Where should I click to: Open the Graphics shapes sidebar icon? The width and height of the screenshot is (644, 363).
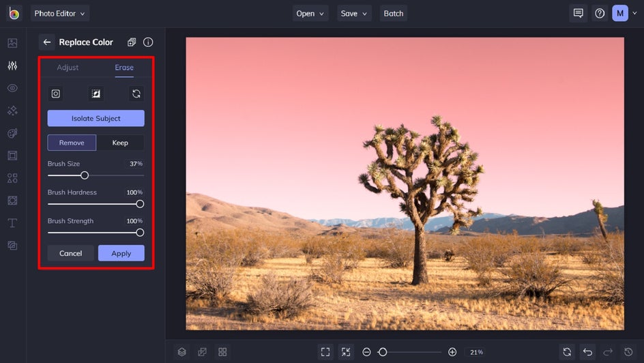(12, 178)
